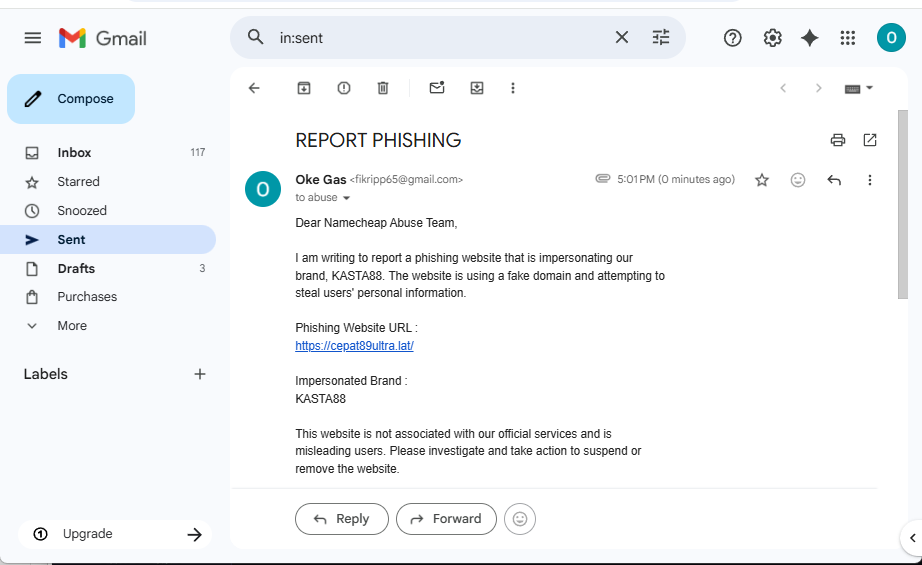Viewport: 922px width, 565px height.
Task: Mark the email as unread
Action: (x=437, y=88)
